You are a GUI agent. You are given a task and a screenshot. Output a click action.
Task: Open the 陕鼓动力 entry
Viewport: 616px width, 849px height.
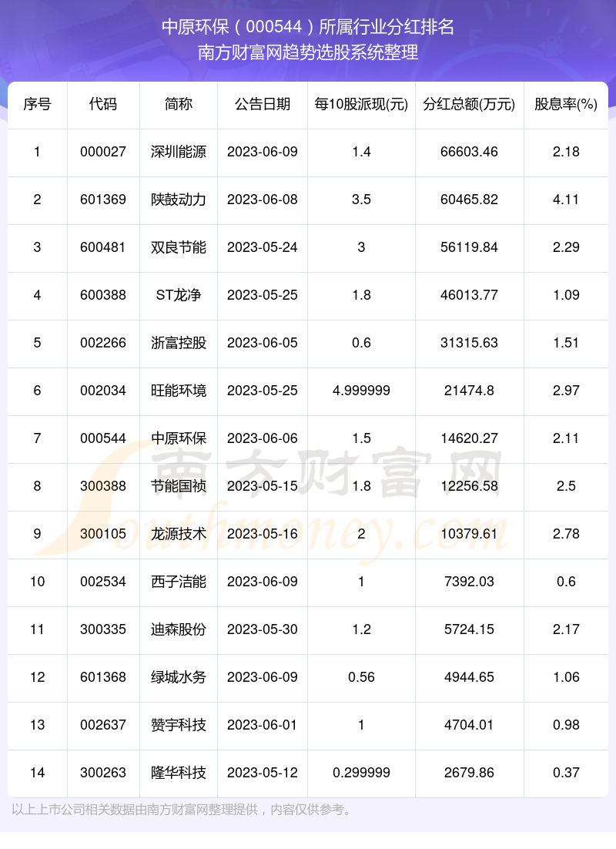point(179,200)
